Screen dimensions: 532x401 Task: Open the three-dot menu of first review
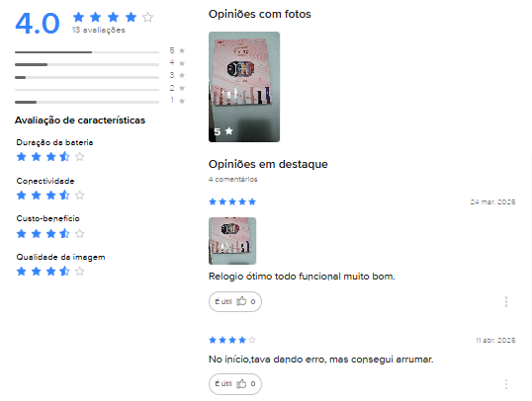tap(506, 301)
